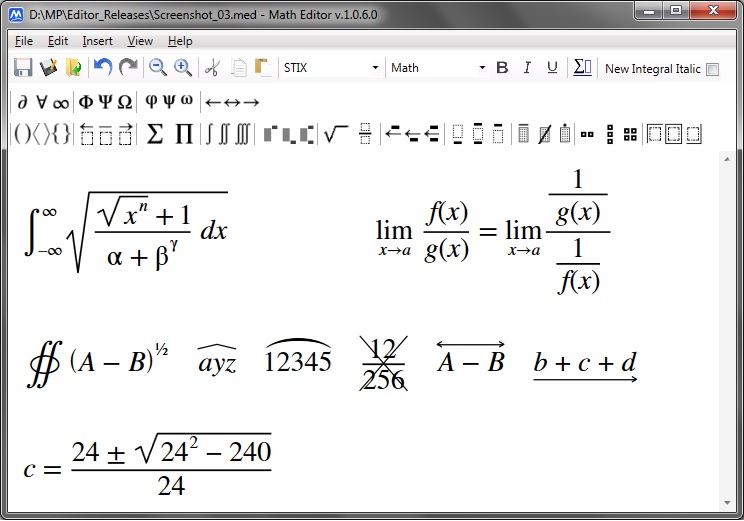Click the Save floppy disk icon
744x521 pixels.
click(23, 68)
